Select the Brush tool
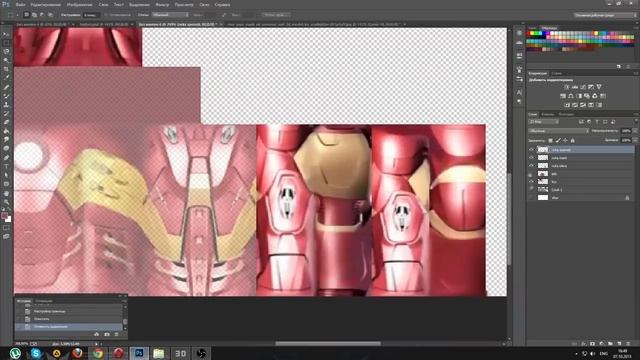Image resolution: width=640 pixels, height=360 pixels. click(6, 96)
